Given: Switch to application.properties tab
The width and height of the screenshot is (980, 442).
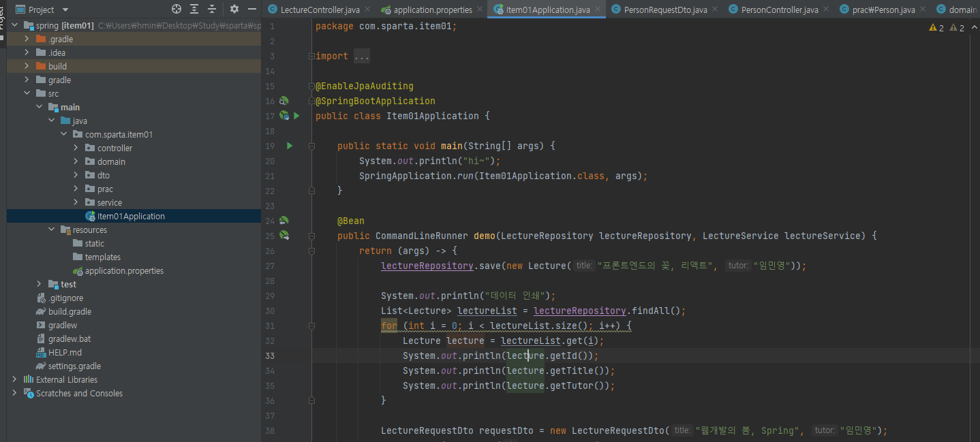Looking at the screenshot, I should click(x=433, y=10).
